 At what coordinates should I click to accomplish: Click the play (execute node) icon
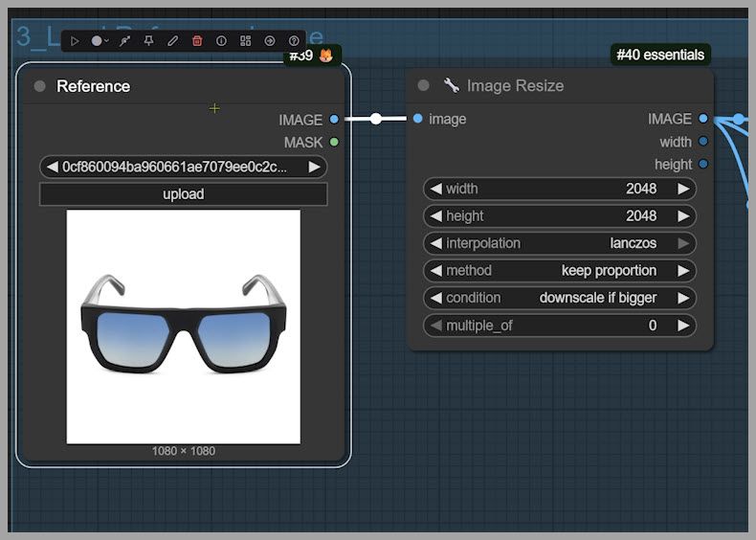[76, 41]
